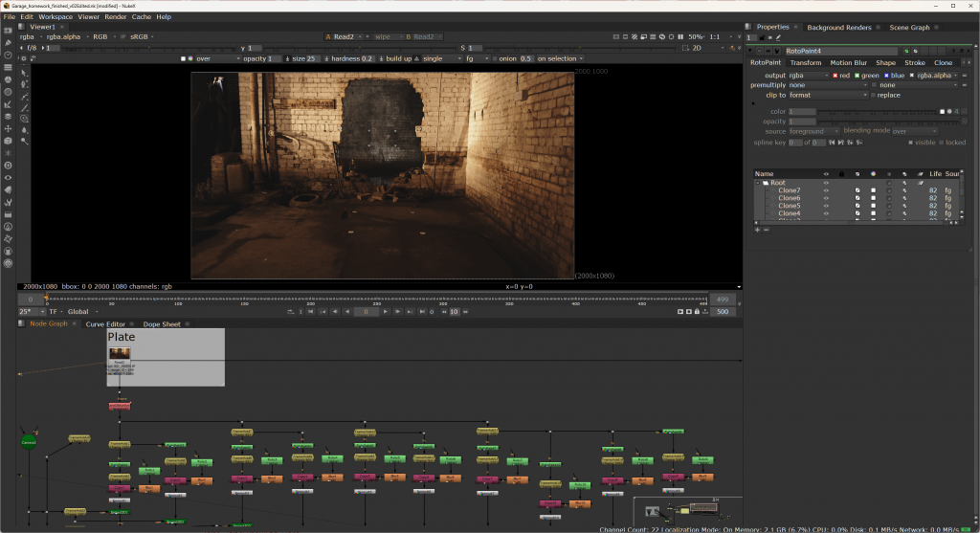
Task: Open the Background Renders tab
Action: click(838, 28)
